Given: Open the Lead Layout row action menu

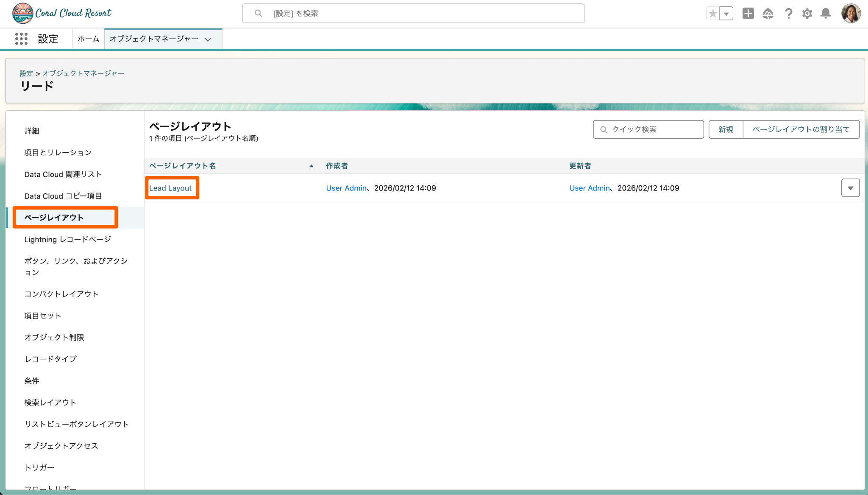Looking at the screenshot, I should (850, 188).
